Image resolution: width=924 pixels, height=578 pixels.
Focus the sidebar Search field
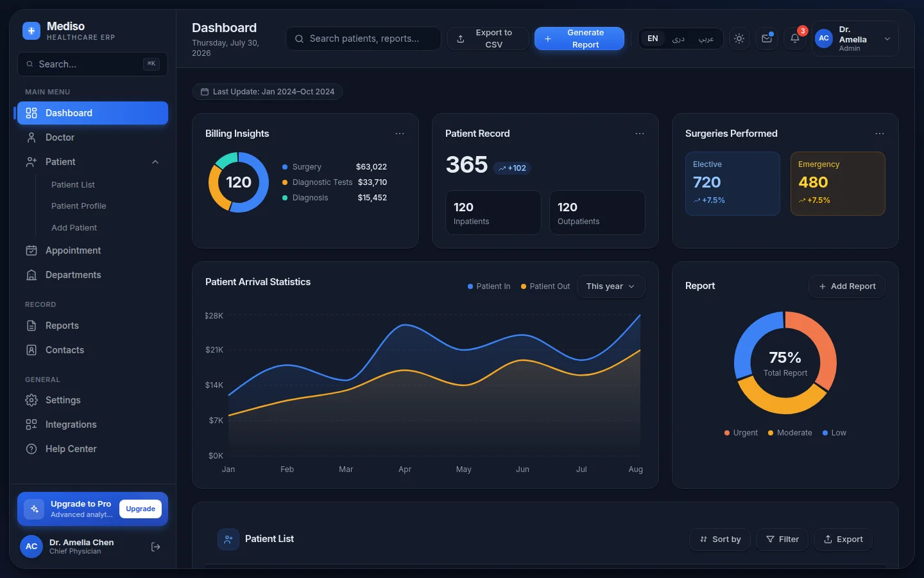pos(92,64)
